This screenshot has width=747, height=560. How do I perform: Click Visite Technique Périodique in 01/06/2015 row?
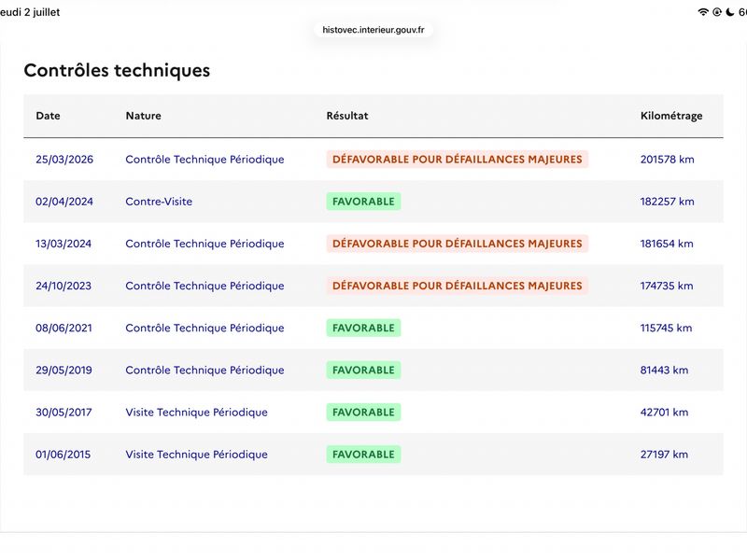pyautogui.click(x=196, y=455)
